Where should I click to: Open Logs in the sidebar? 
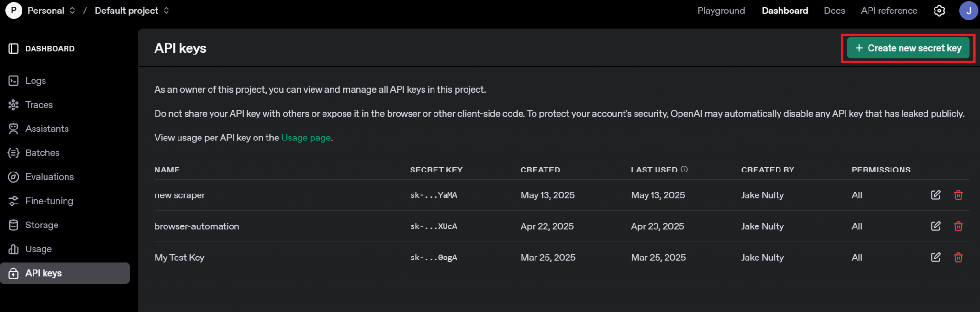35,81
